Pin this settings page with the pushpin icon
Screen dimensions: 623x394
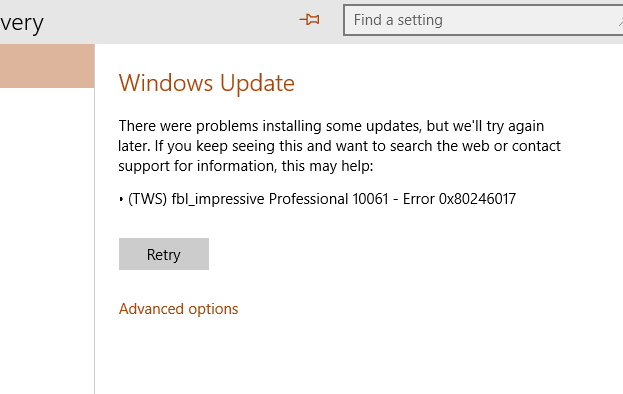(x=310, y=19)
